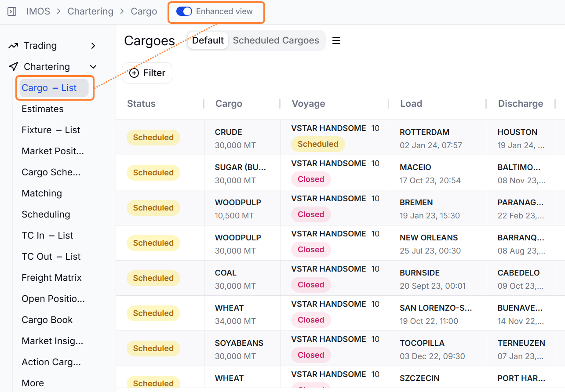Click the NEW ORLEANS load port
This screenshot has height=392, width=565.
[429, 238]
